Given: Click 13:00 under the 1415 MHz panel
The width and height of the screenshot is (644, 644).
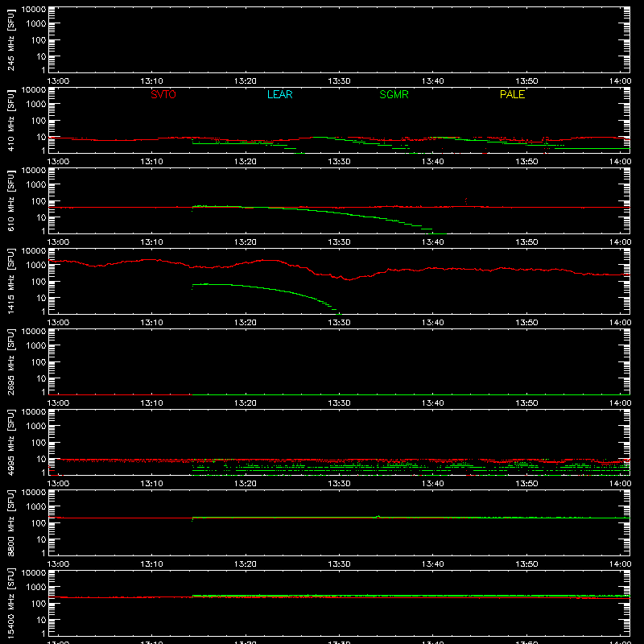Looking at the screenshot, I should (58, 323).
